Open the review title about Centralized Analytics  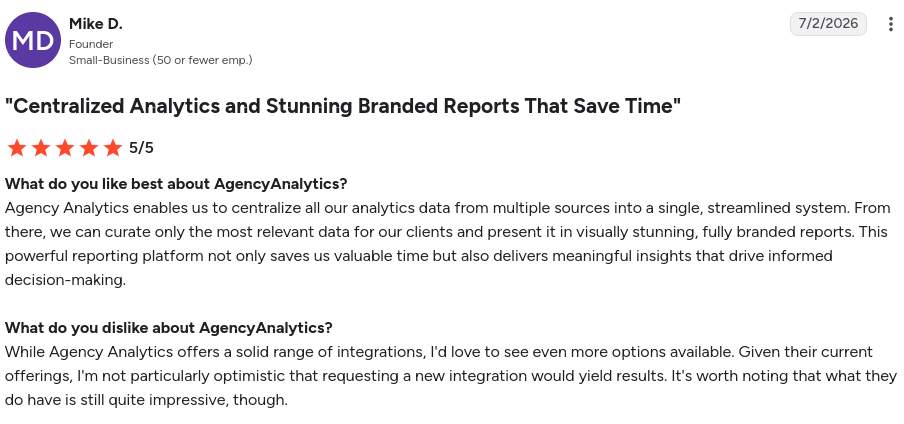[343, 106]
